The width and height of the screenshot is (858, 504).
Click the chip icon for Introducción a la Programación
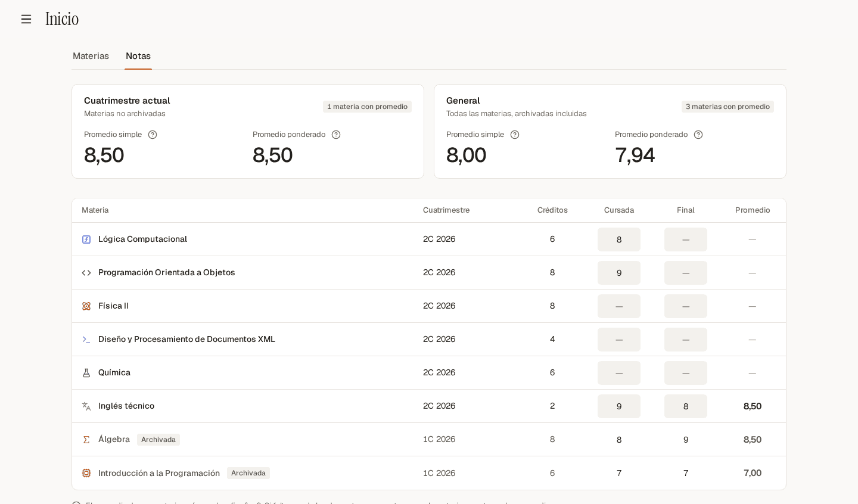86,473
